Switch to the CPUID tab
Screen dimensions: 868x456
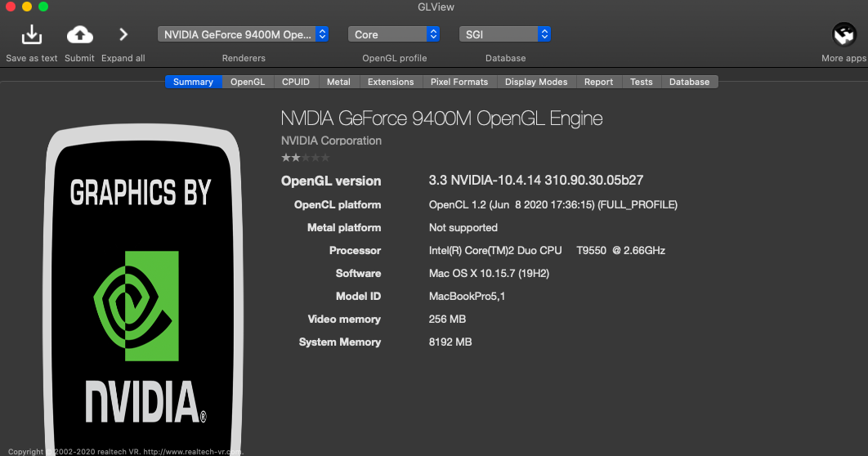point(296,82)
